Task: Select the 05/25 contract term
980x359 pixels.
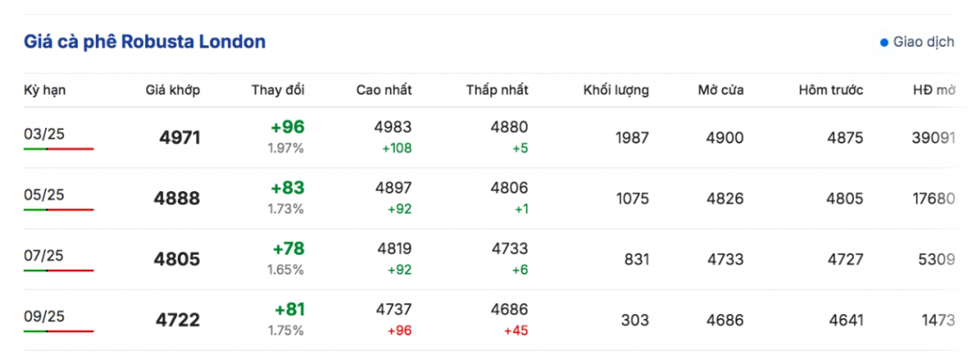Action: 44,195
